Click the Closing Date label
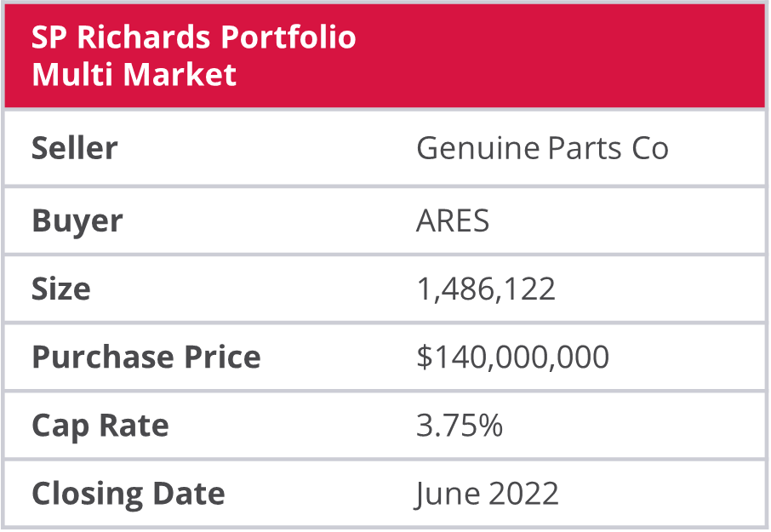This screenshot has width=771, height=532. (x=128, y=493)
